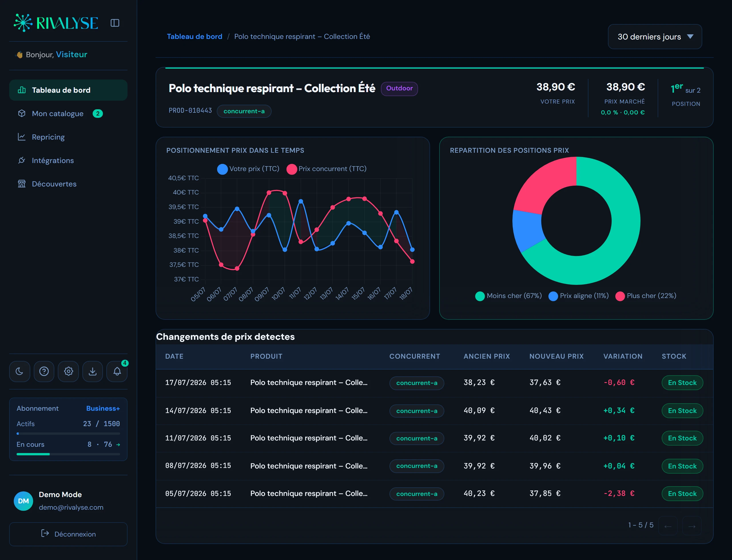
Task: Open settings gear icon
Action: [68, 371]
